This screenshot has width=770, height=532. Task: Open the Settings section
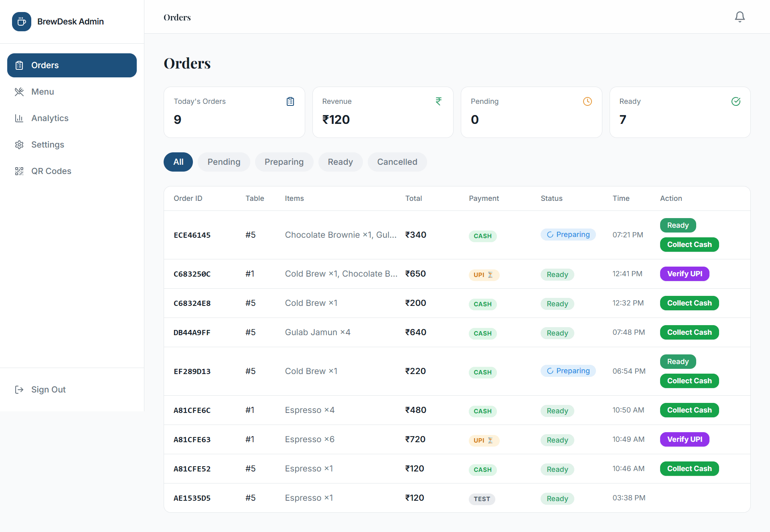[x=72, y=145]
